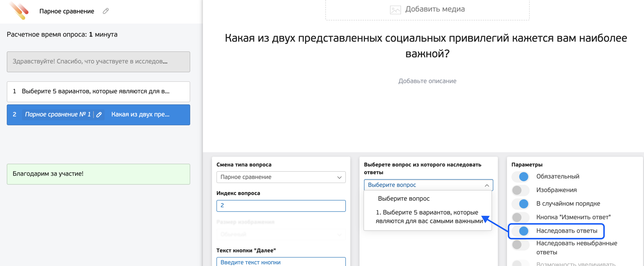This screenshot has width=644, height=266.
Task: Click the app logo in top-left corner
Action: [19, 11]
